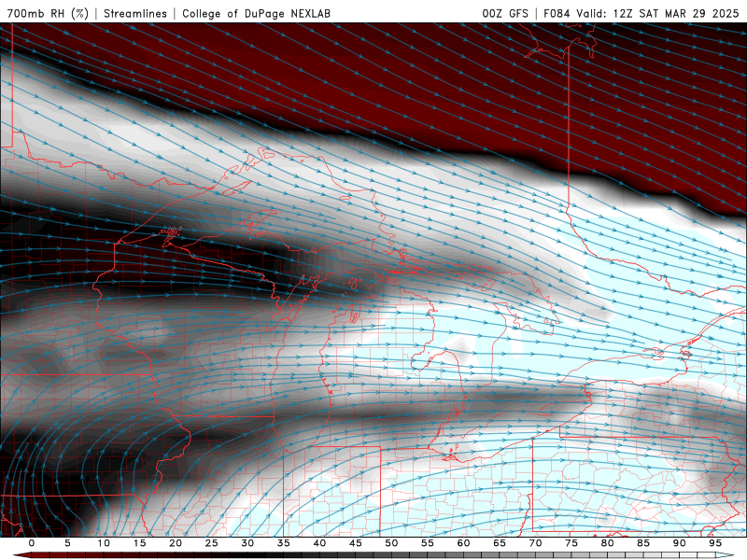
Task: Select the '55' percent scale label
Action: tap(428, 543)
